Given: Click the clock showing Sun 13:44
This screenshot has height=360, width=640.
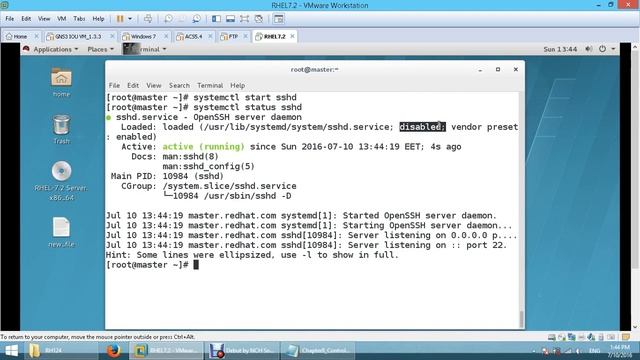Looking at the screenshot, I should [x=560, y=49].
